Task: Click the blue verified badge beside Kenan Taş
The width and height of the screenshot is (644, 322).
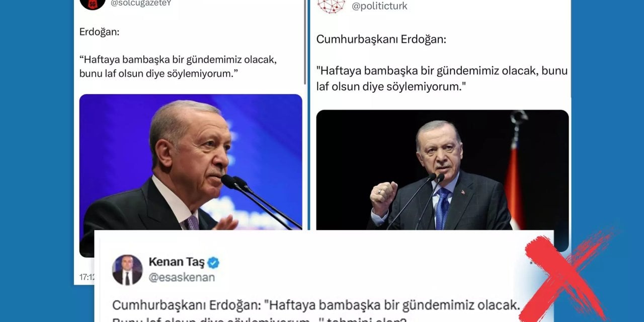Action: [213, 262]
